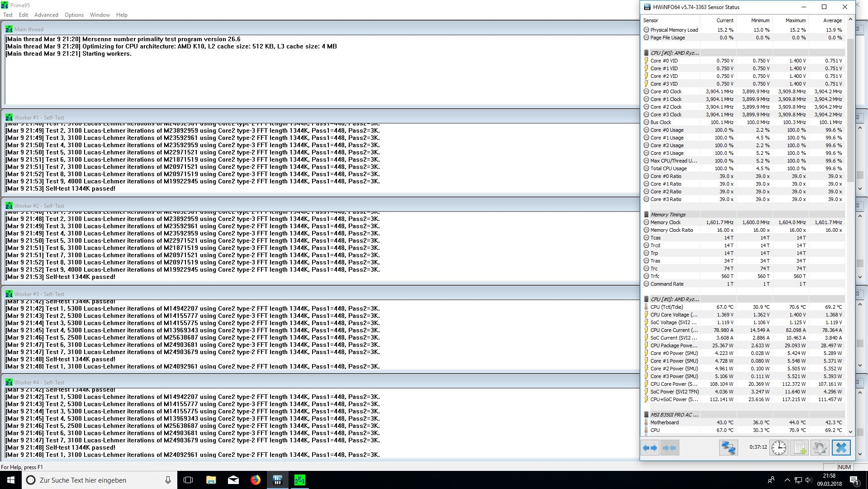Click the Sensor column header
The width and height of the screenshot is (868, 489).
coord(670,20)
